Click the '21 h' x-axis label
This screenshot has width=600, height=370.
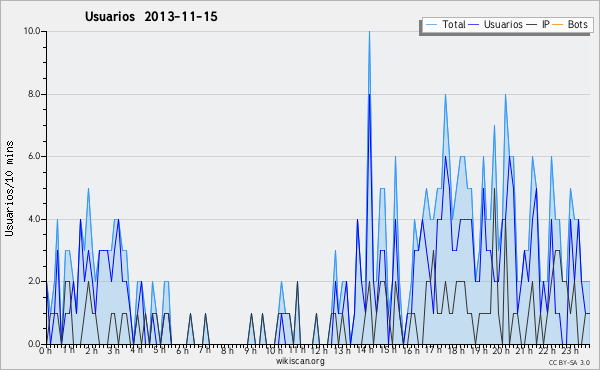[x=525, y=351]
